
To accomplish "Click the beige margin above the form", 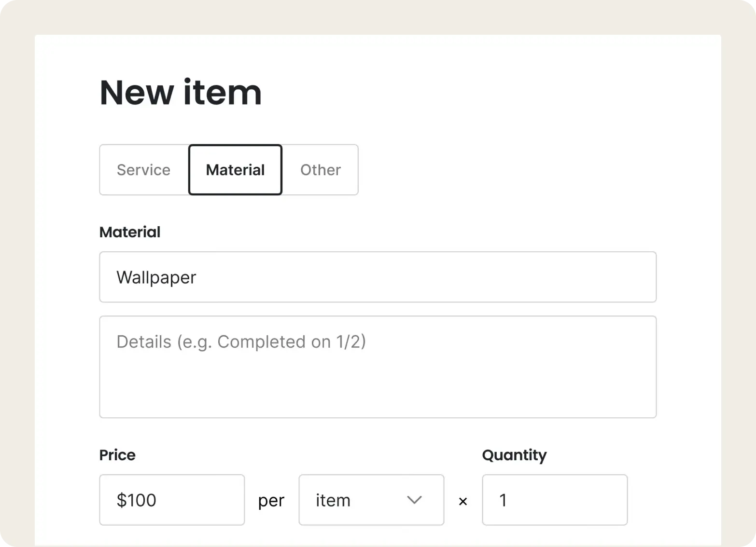I will point(378,17).
